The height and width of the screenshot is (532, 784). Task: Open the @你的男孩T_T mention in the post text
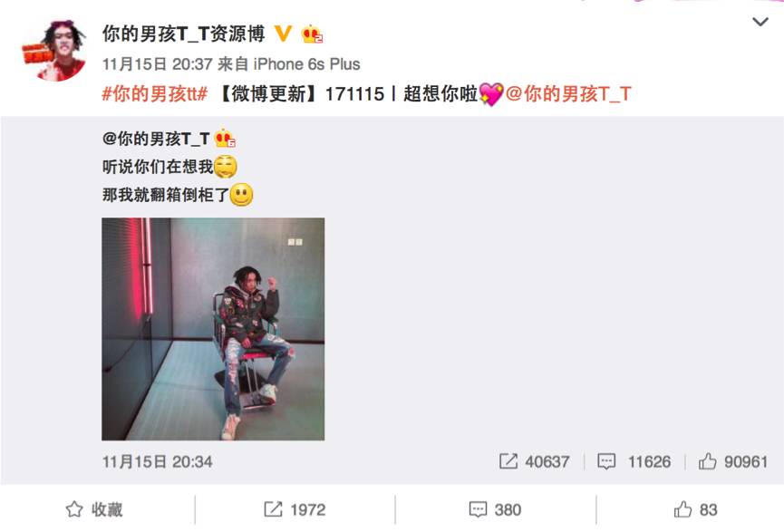click(568, 94)
